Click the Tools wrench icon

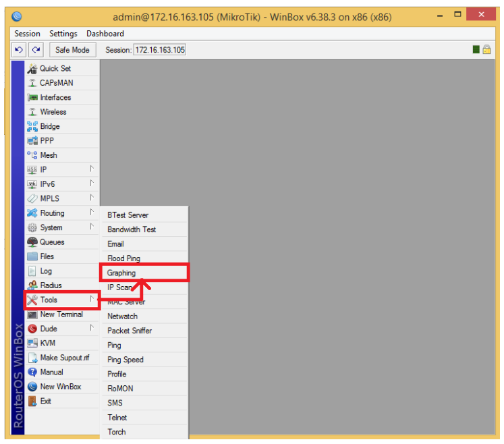[x=32, y=300]
